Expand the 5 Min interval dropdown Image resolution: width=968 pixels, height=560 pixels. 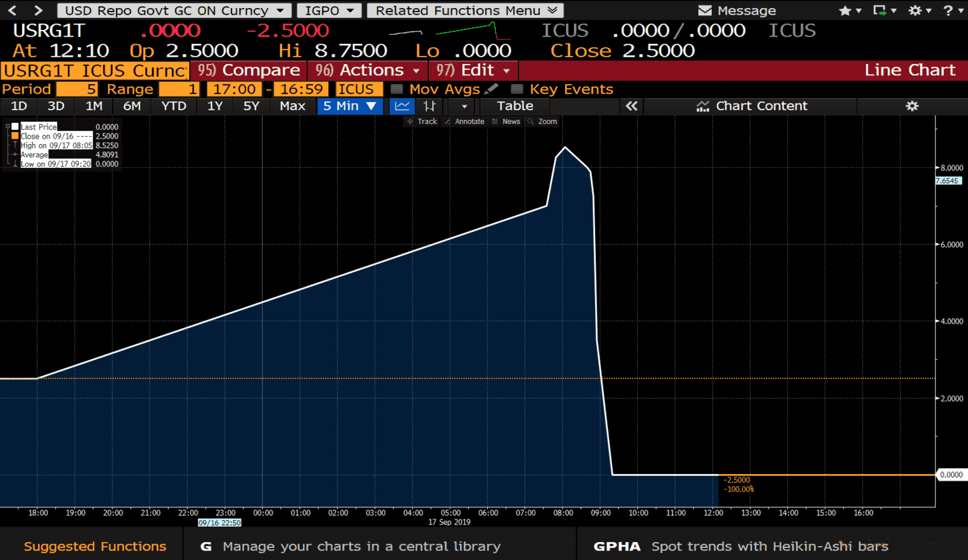point(350,106)
